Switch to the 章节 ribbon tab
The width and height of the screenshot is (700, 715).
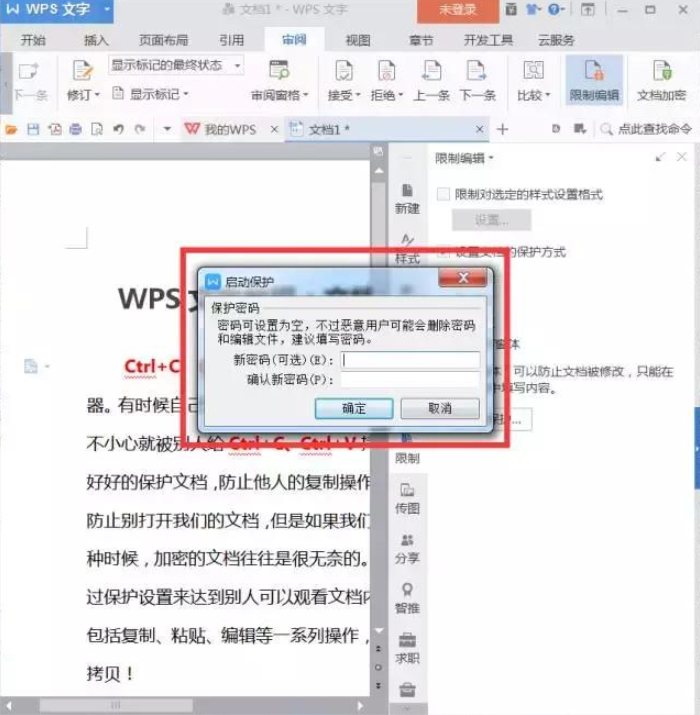[421, 40]
